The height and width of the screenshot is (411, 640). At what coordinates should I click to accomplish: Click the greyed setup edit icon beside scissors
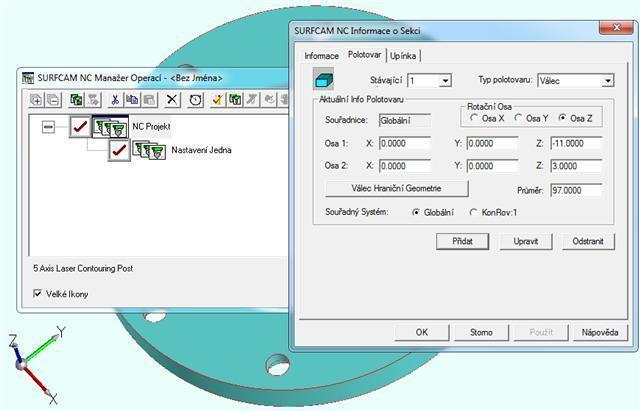(93, 100)
